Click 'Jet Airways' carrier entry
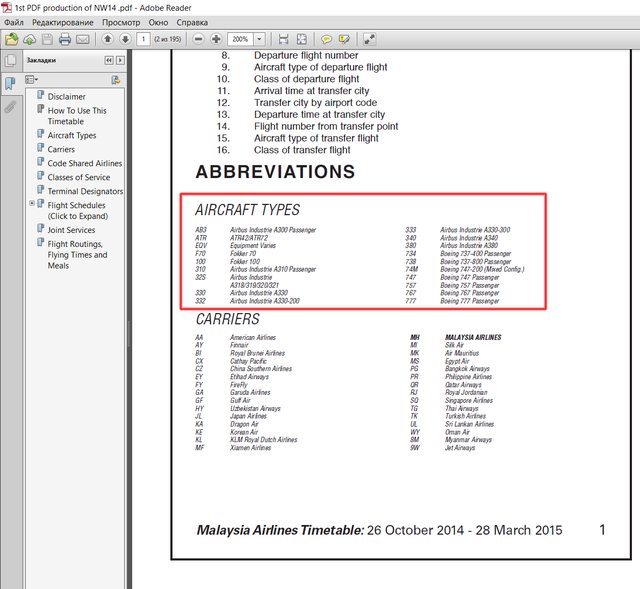The height and width of the screenshot is (589, 640). (460, 448)
